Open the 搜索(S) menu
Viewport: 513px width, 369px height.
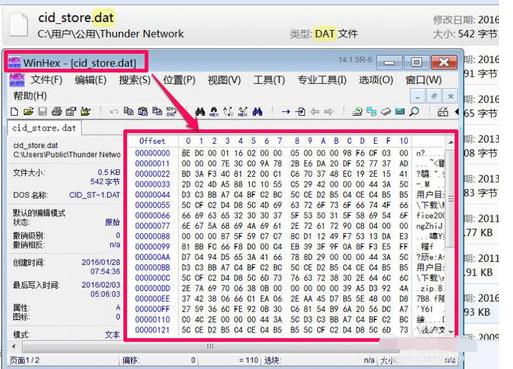pyautogui.click(x=135, y=80)
